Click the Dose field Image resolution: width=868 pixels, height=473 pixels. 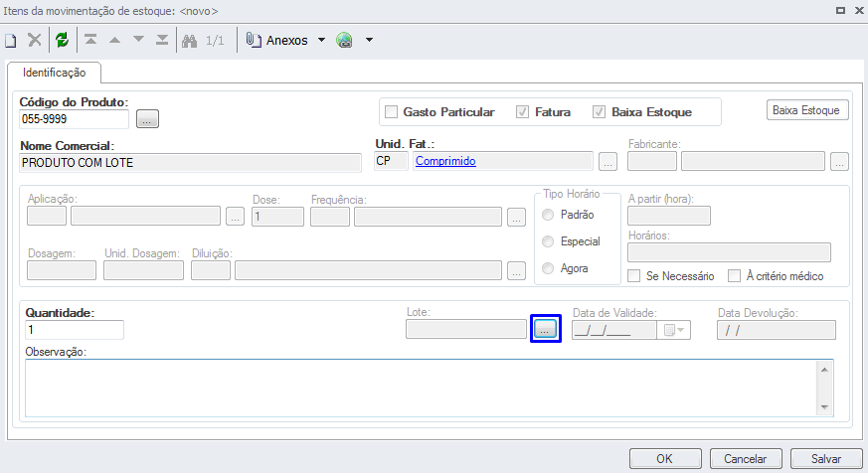click(x=277, y=217)
